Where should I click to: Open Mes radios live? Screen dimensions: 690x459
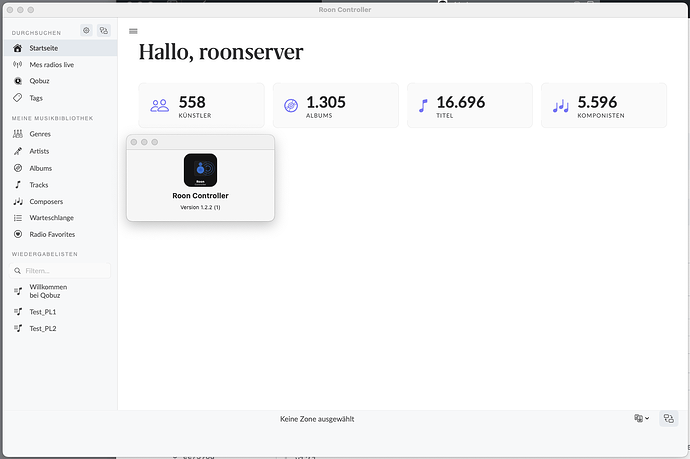[x=51, y=64]
